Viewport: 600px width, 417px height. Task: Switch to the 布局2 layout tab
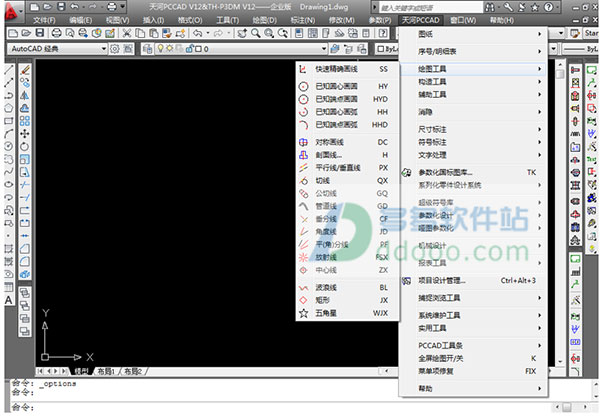pos(133,371)
